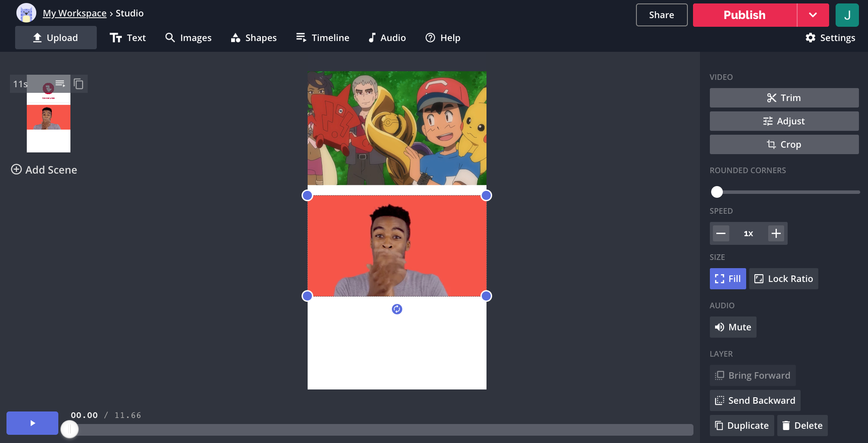Click the Trim button
Viewport: 868px width, 443px height.
click(x=784, y=98)
